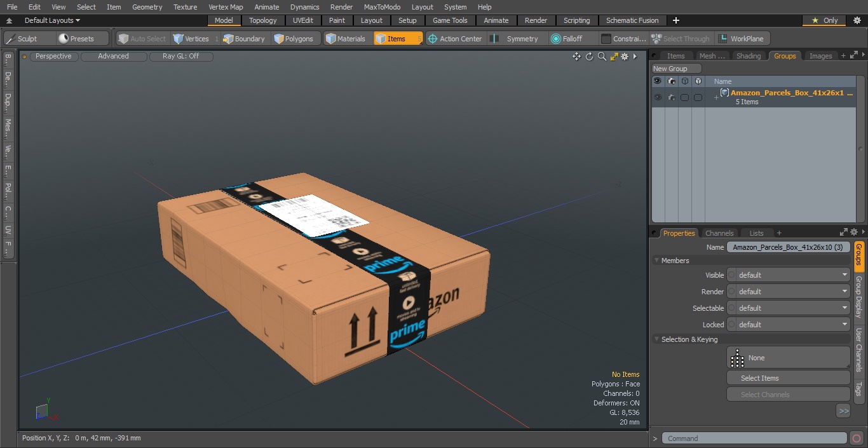Toggle the Visible channel keying dot
The width and height of the screenshot is (868, 448).
click(731, 275)
